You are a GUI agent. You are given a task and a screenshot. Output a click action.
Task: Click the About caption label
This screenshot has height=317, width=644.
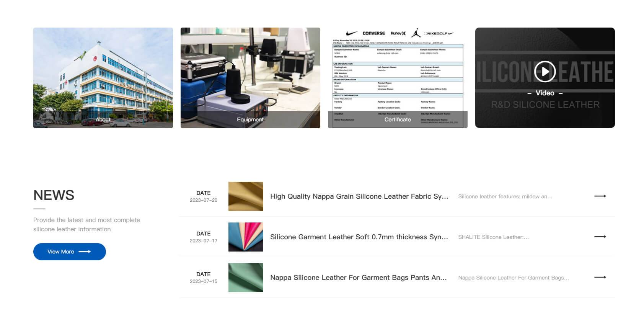pyautogui.click(x=103, y=119)
